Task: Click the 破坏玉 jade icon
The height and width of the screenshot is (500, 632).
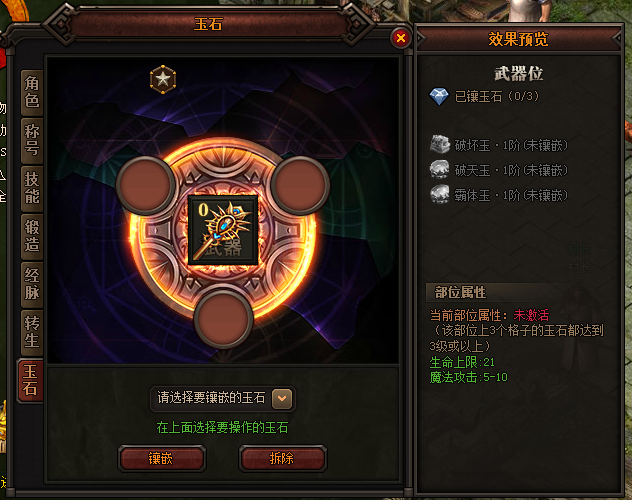Action: coord(440,145)
